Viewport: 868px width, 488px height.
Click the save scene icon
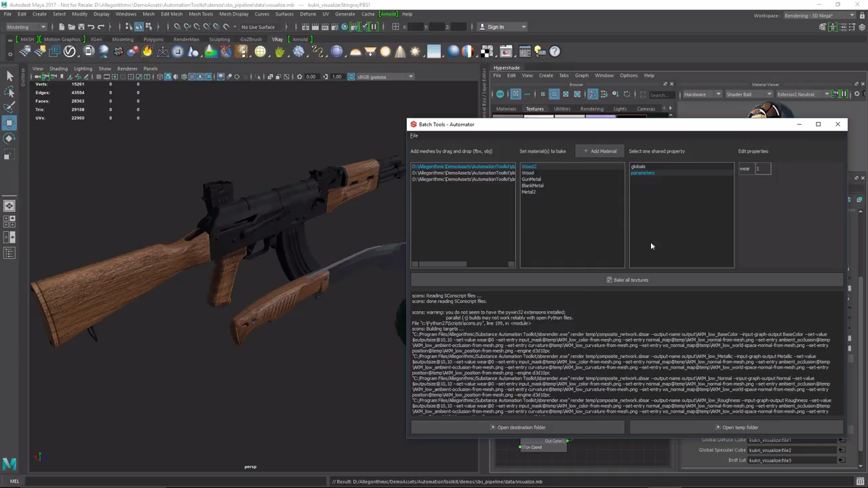click(x=80, y=27)
